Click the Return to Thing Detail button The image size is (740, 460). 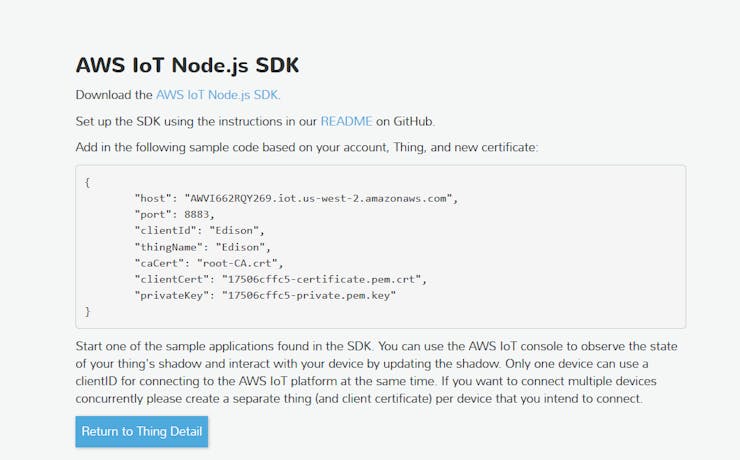pyautogui.click(x=141, y=431)
